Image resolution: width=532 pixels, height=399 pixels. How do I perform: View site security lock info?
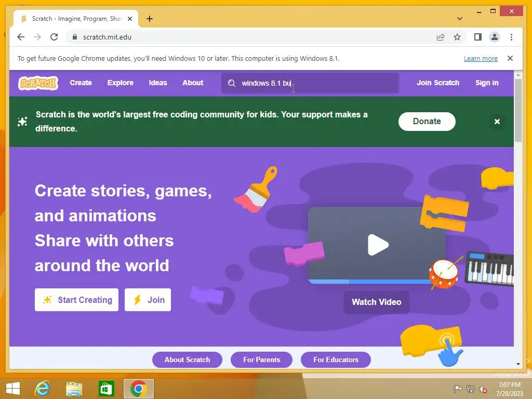[75, 37]
